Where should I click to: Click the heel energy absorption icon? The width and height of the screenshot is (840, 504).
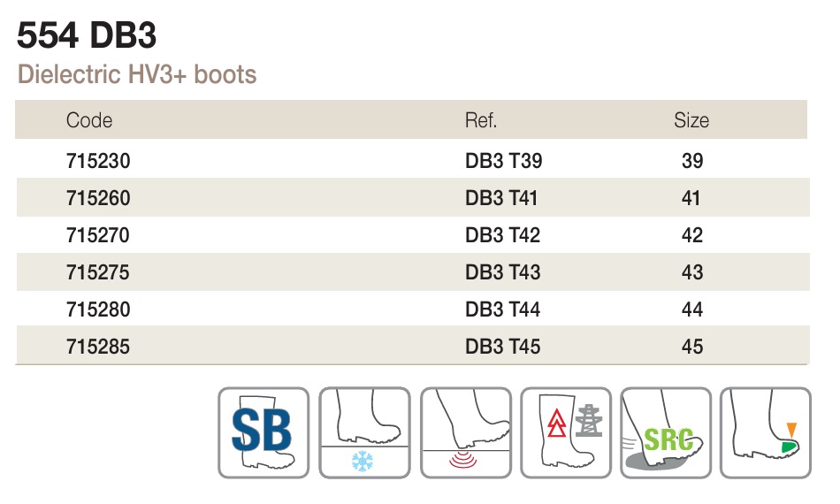point(465,432)
